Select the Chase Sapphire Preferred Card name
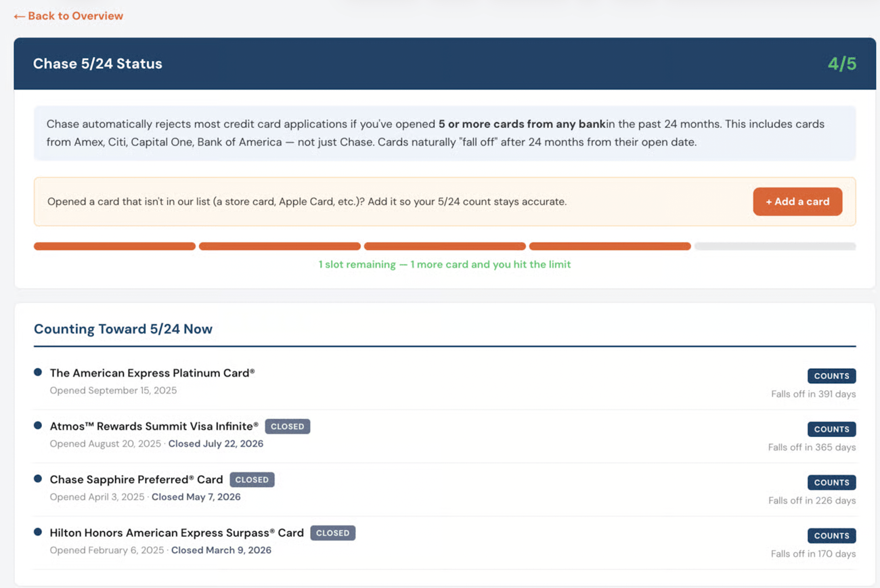The image size is (880, 588). point(137,480)
